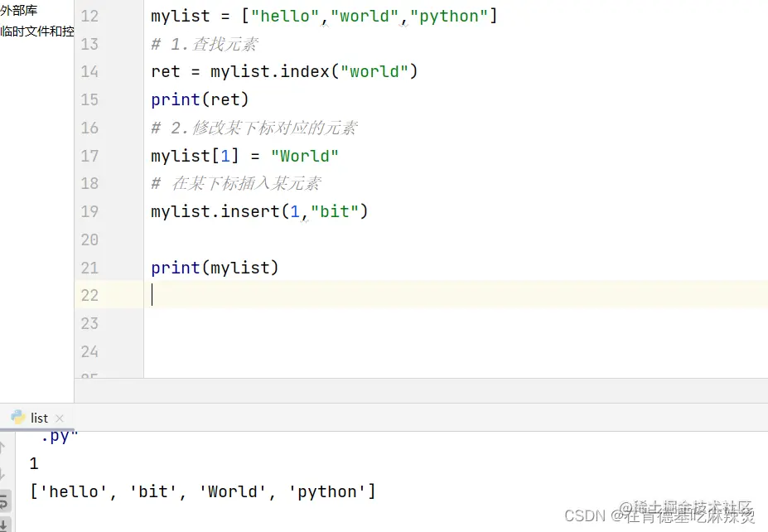Click console output list ['hello', 'bit', 'World', 'python']

point(203,491)
